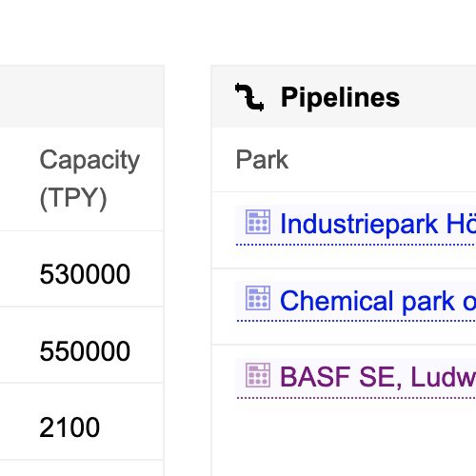Image resolution: width=476 pixels, height=476 pixels.
Task: Open the Chemical park link
Action: pos(378,301)
